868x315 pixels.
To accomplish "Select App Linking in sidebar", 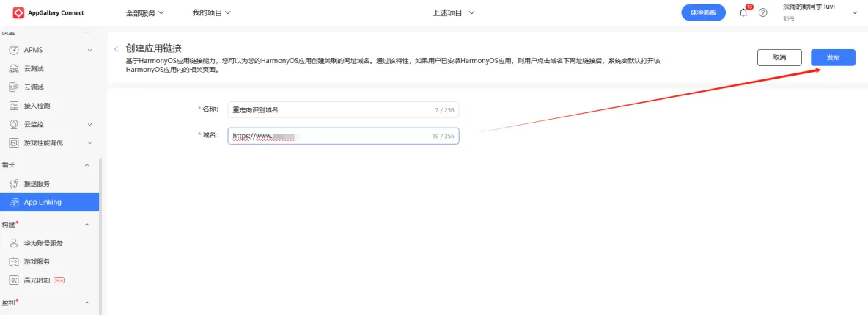I will coord(43,202).
